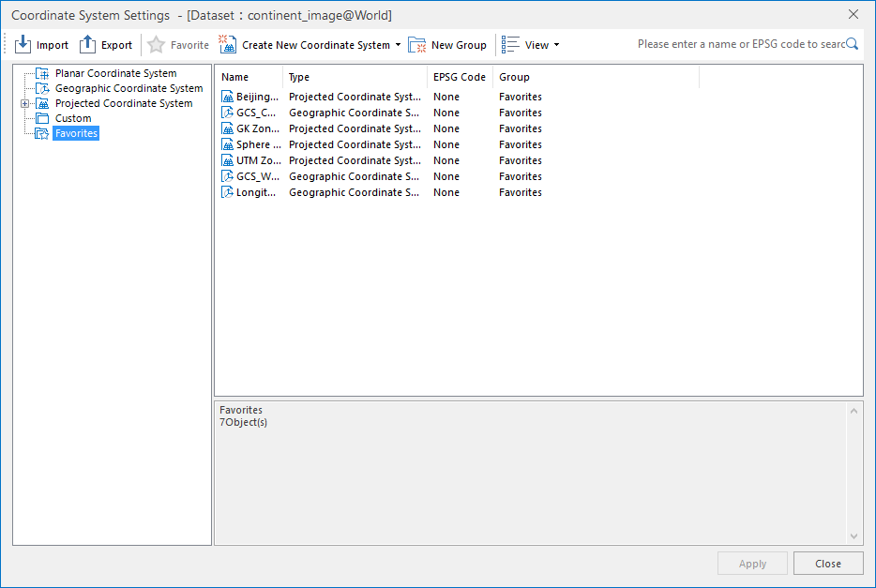Click the Apply button
The image size is (876, 588).
click(x=752, y=564)
